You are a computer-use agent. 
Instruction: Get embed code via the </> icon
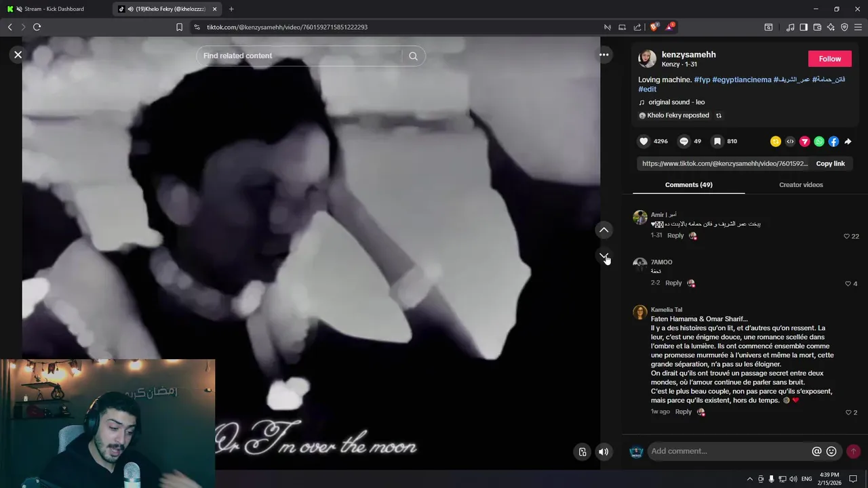tap(790, 142)
